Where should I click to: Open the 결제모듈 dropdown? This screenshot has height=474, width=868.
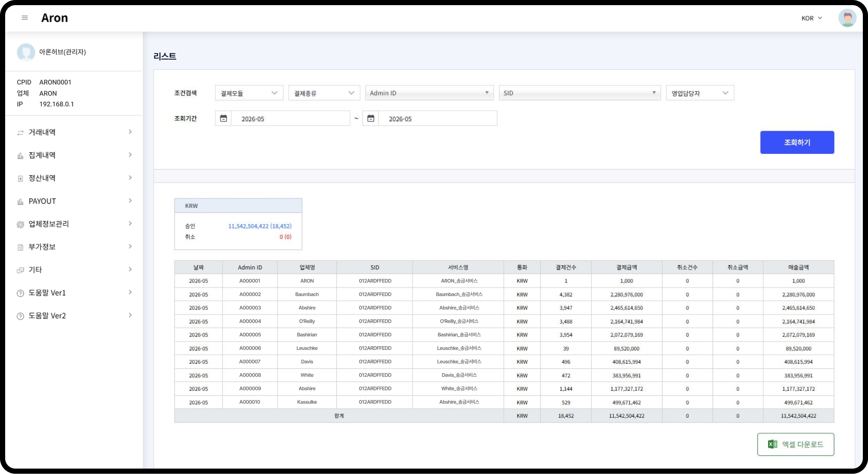point(249,93)
